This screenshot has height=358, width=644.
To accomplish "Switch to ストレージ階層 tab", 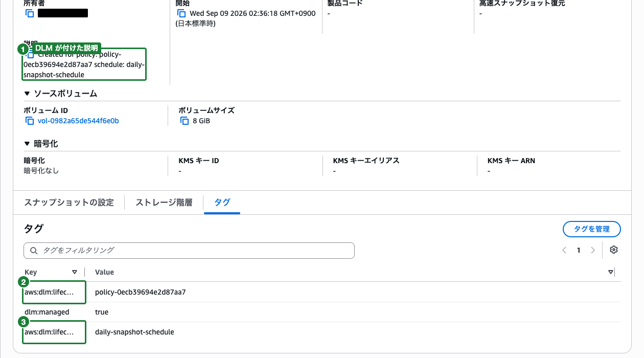I will click(164, 203).
